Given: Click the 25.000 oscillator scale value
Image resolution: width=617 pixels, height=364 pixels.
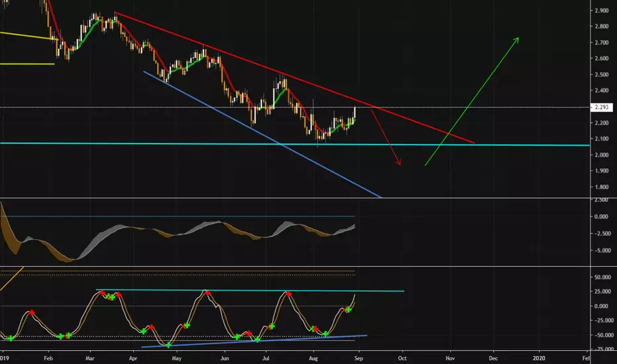Looking at the screenshot, I should [x=603, y=292].
